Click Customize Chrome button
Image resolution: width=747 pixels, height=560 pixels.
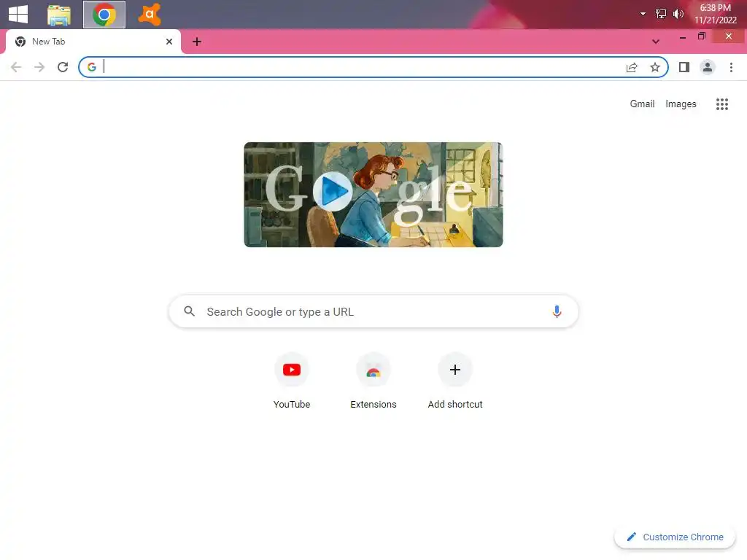coord(675,537)
